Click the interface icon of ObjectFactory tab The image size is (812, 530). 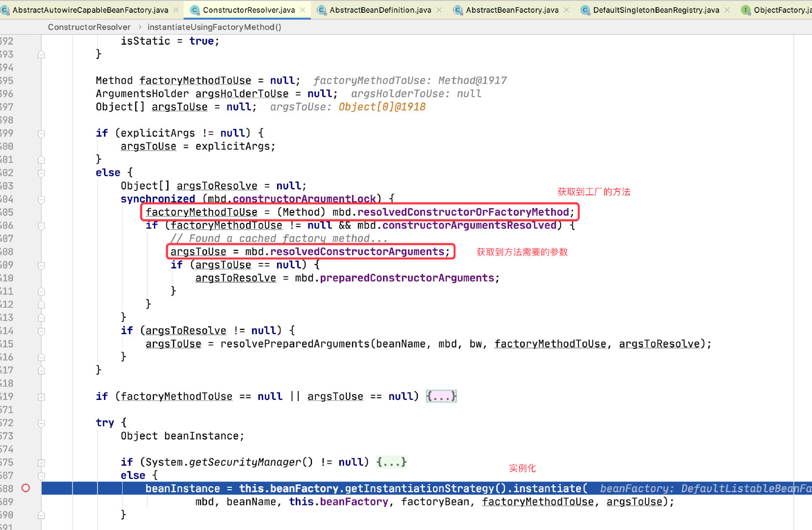pyautogui.click(x=745, y=10)
